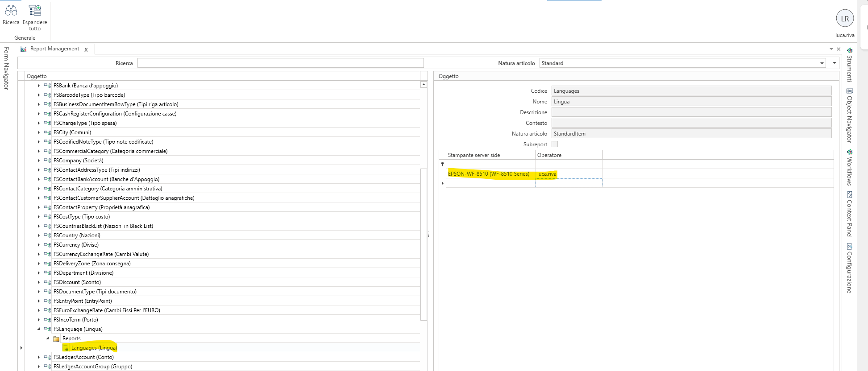
Task: Click the grid filter funnel icon
Action: pos(442,164)
